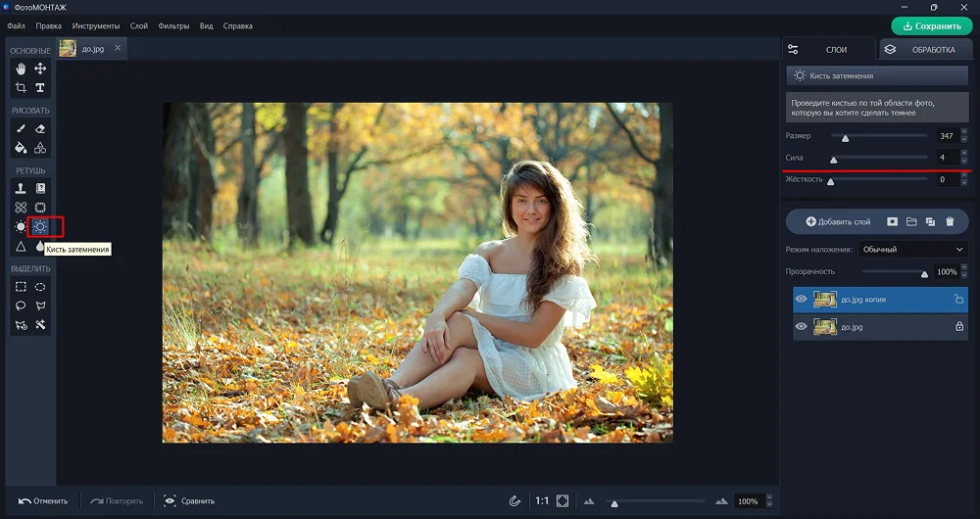Click the large mountain zoom-in icon

point(722,501)
